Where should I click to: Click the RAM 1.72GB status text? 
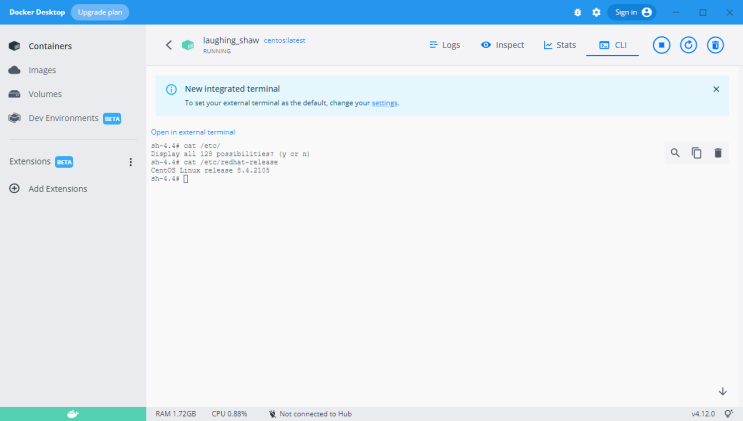pyautogui.click(x=176, y=414)
